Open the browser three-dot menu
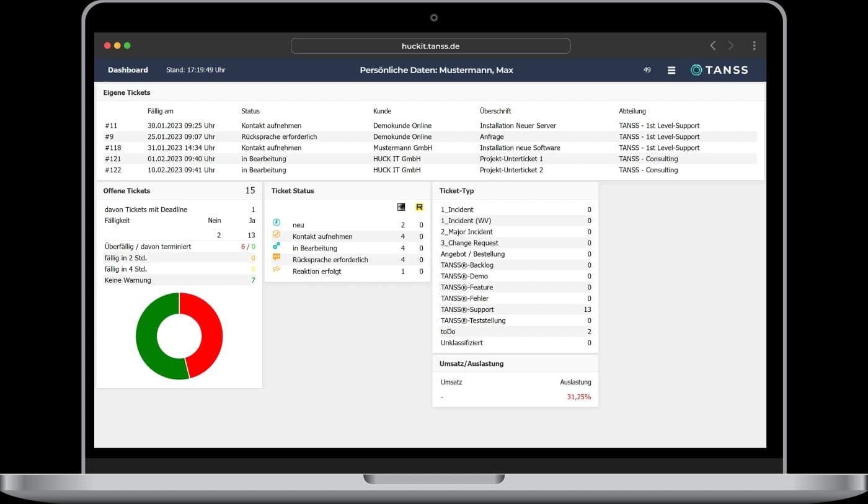Screen dimensions: 868x504 pos(755,45)
